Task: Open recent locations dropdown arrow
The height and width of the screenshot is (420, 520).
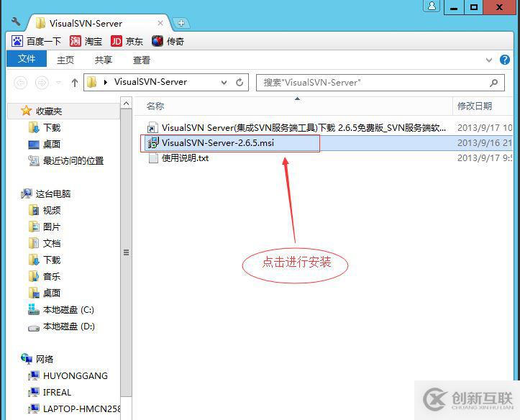Action: (59, 82)
